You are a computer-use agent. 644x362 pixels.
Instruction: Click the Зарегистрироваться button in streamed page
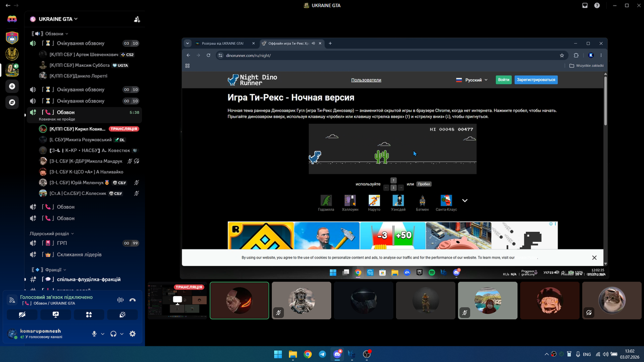tap(536, 80)
